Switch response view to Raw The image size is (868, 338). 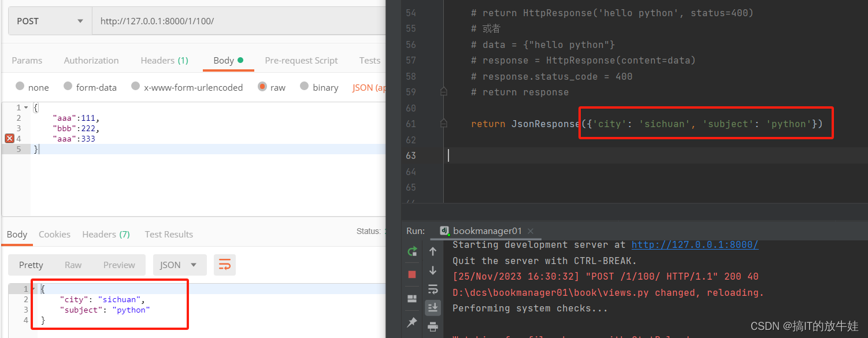coord(73,265)
